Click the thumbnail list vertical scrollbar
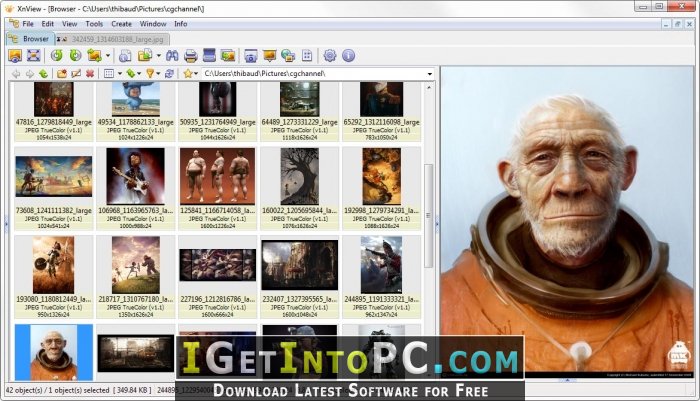700x401 pixels. tap(429, 215)
